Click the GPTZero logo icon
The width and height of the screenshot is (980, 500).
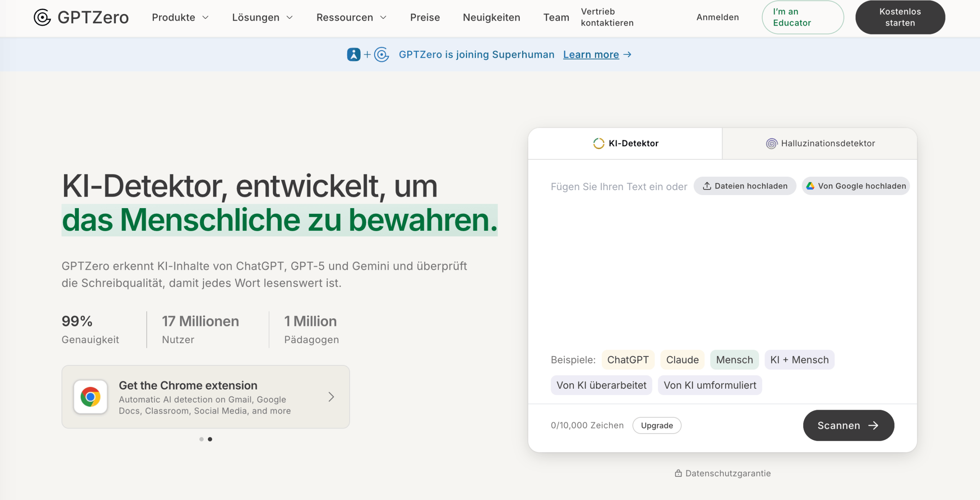(42, 17)
